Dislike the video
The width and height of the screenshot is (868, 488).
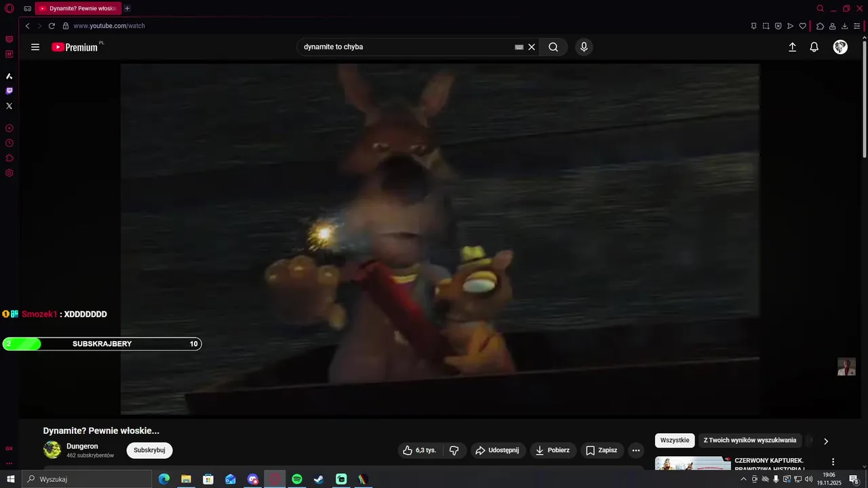click(454, 450)
